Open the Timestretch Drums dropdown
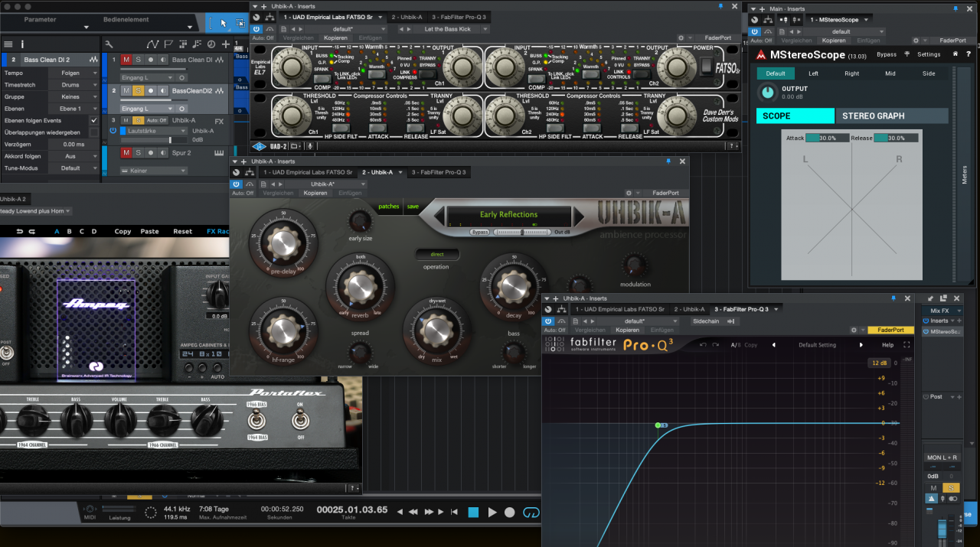The width and height of the screenshot is (980, 547). (x=75, y=85)
